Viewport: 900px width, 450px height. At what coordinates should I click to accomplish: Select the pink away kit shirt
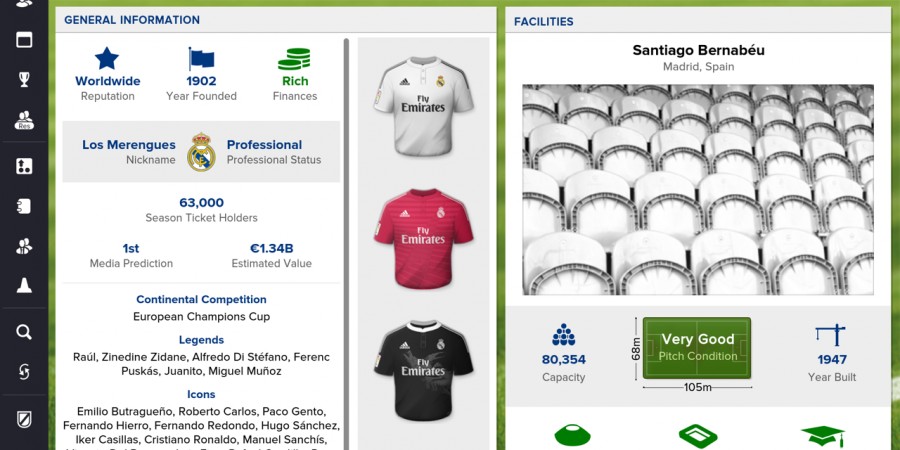coord(424,238)
